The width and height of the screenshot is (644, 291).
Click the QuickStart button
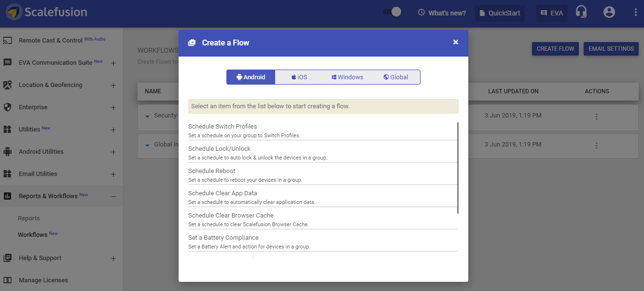point(500,13)
